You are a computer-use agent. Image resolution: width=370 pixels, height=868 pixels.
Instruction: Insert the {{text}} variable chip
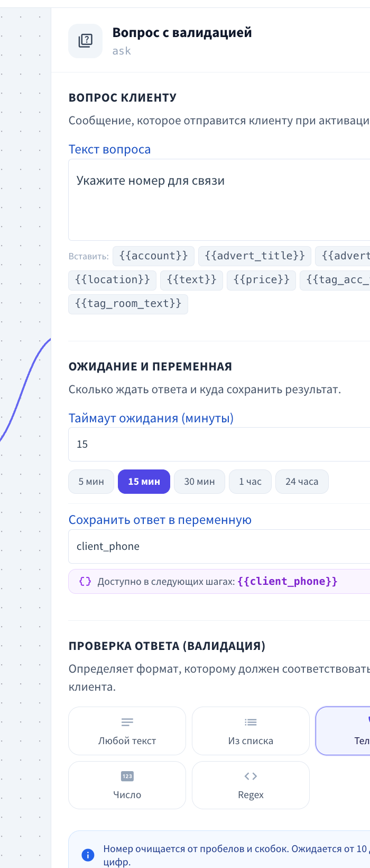point(192,280)
